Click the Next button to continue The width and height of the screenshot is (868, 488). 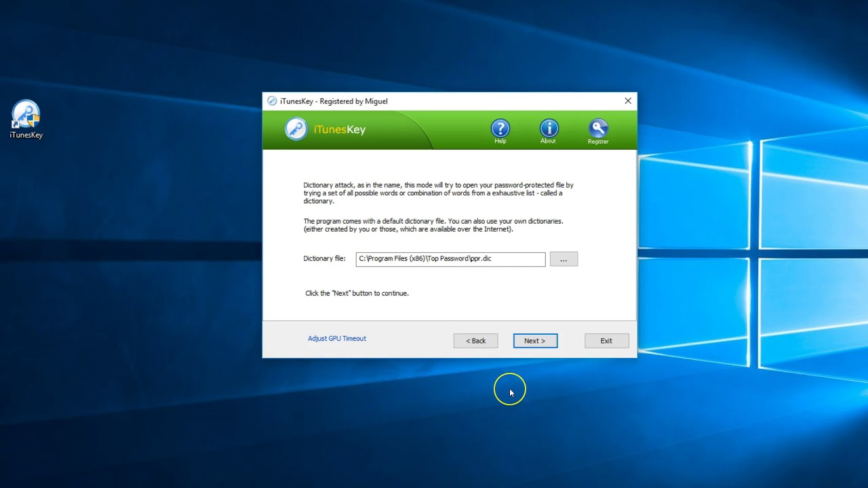pyautogui.click(x=535, y=341)
